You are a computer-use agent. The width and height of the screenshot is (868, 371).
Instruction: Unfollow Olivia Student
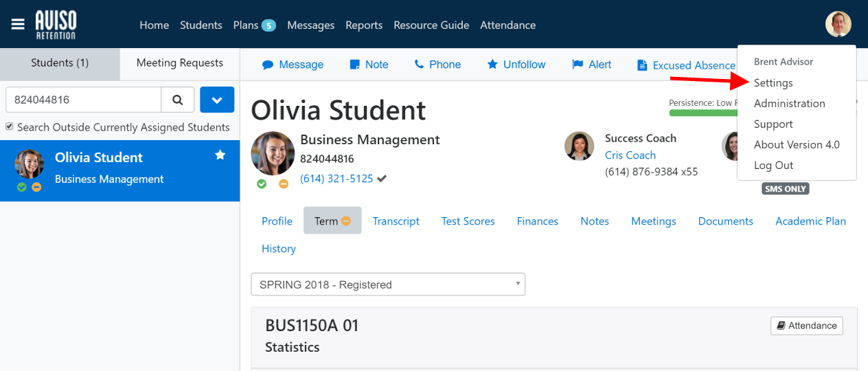tap(516, 65)
